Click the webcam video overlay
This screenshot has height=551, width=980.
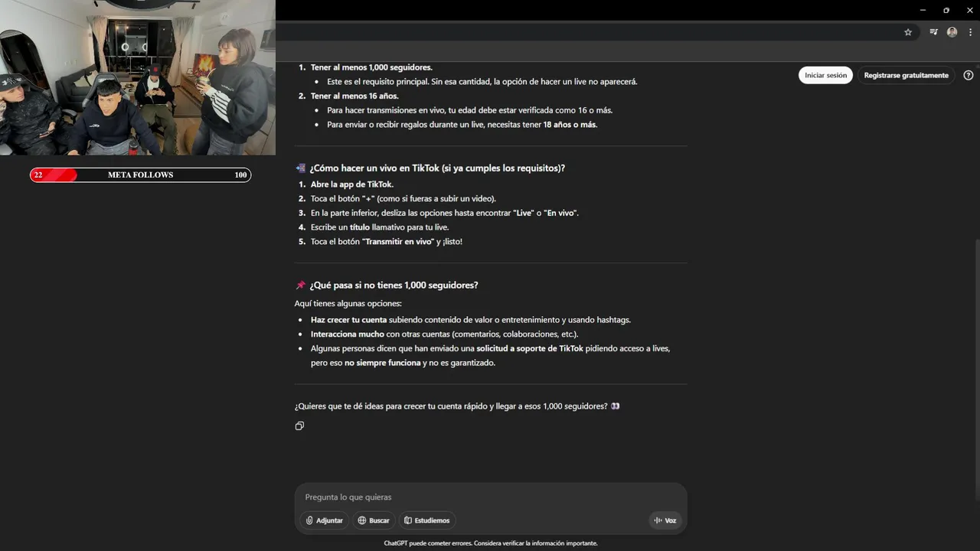click(138, 77)
